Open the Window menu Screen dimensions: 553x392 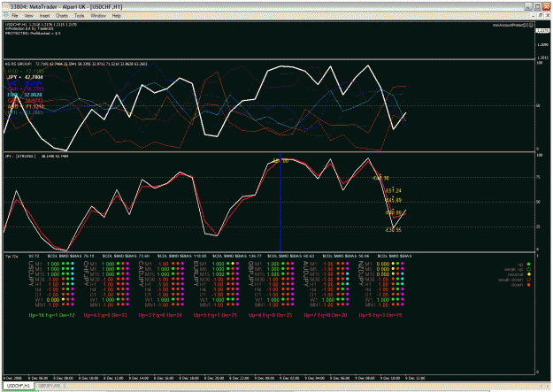pos(98,16)
